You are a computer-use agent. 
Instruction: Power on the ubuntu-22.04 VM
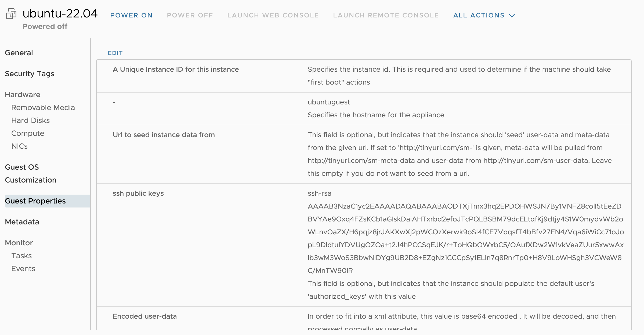pos(131,15)
